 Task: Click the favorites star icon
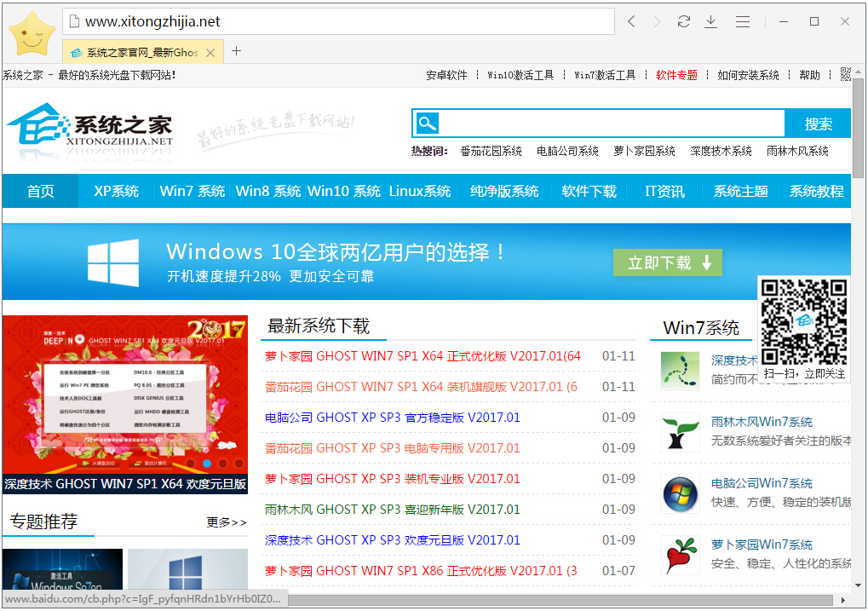[32, 34]
